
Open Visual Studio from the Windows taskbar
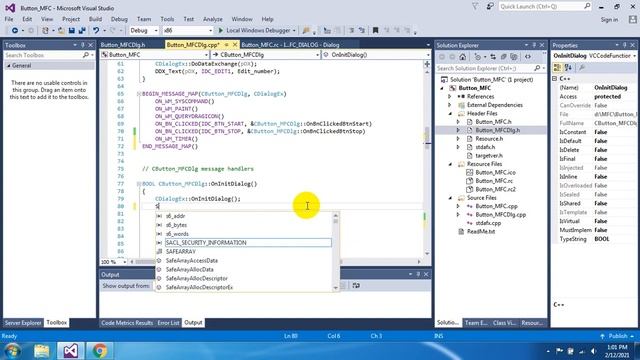(x=70, y=351)
